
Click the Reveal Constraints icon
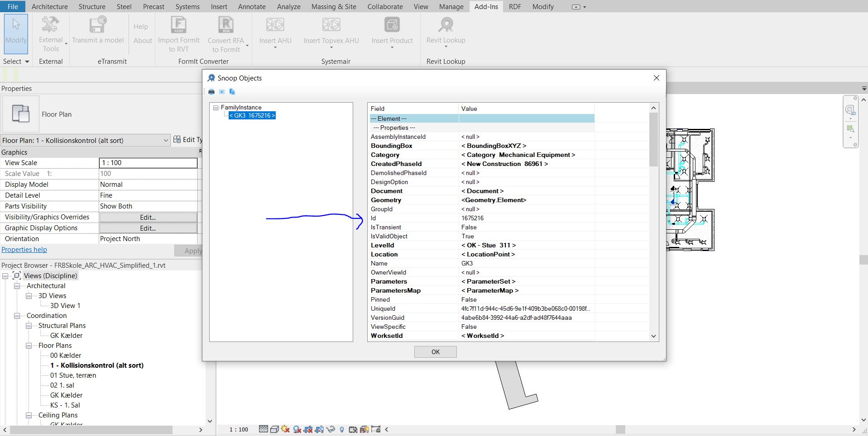tap(376, 429)
